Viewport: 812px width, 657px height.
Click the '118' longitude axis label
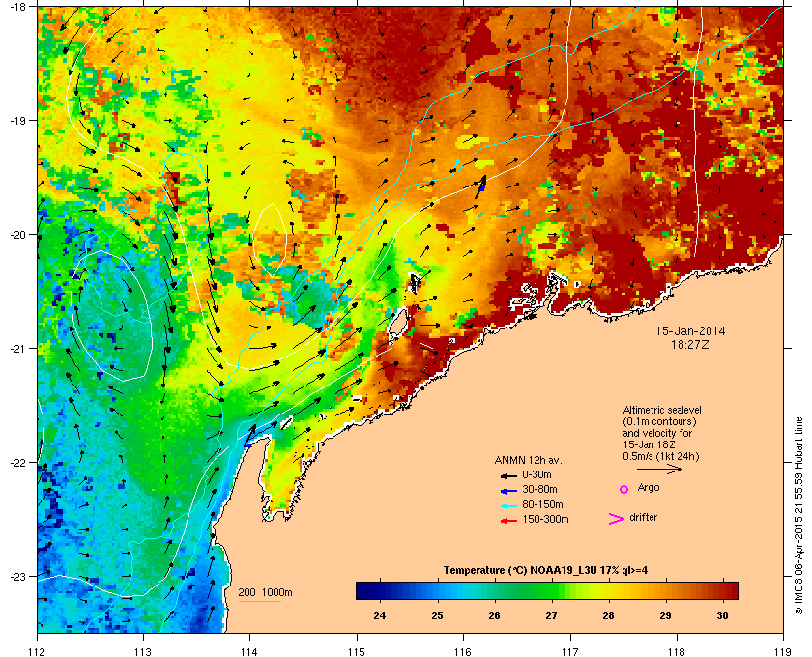point(677,651)
